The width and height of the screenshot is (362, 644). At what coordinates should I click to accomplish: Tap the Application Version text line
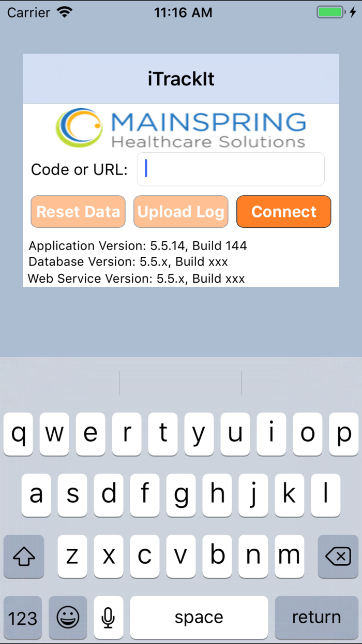point(138,246)
